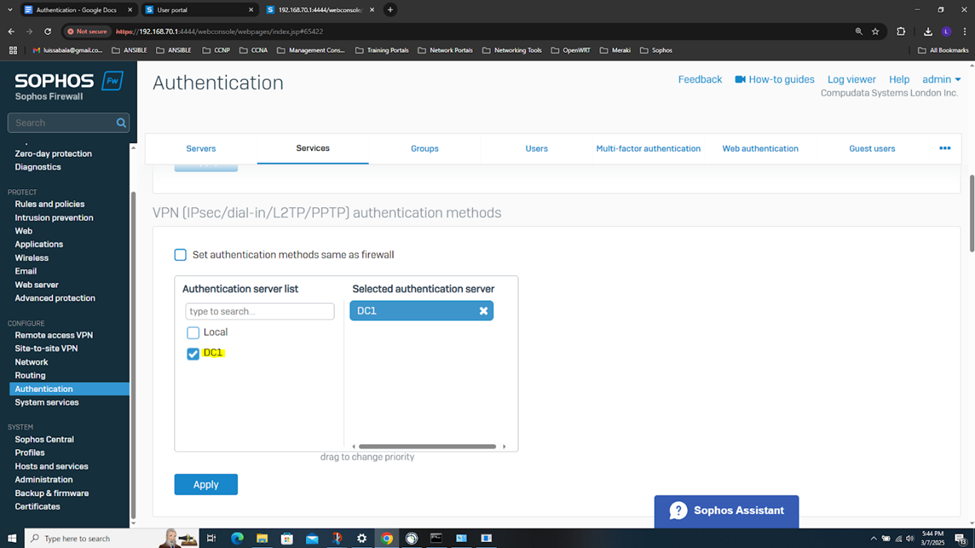Image resolution: width=975 pixels, height=548 pixels.
Task: Apply the VPN authentication settings
Action: (x=206, y=485)
